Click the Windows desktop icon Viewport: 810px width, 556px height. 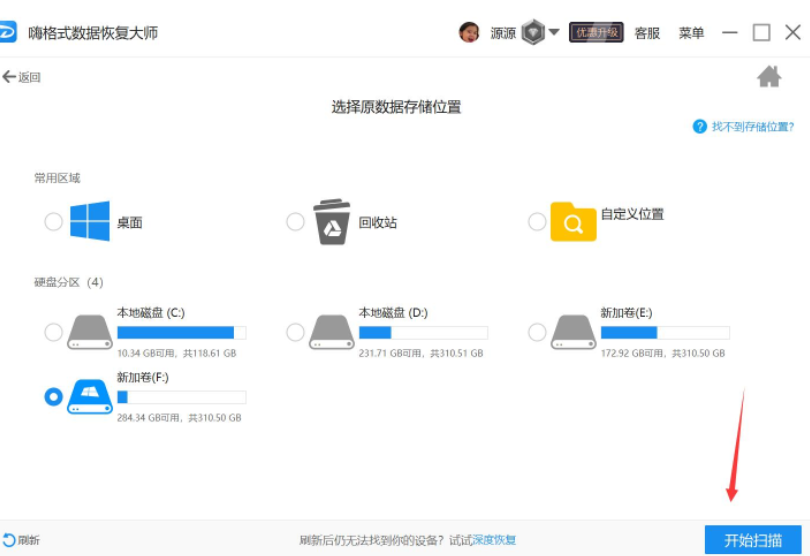tap(90, 221)
